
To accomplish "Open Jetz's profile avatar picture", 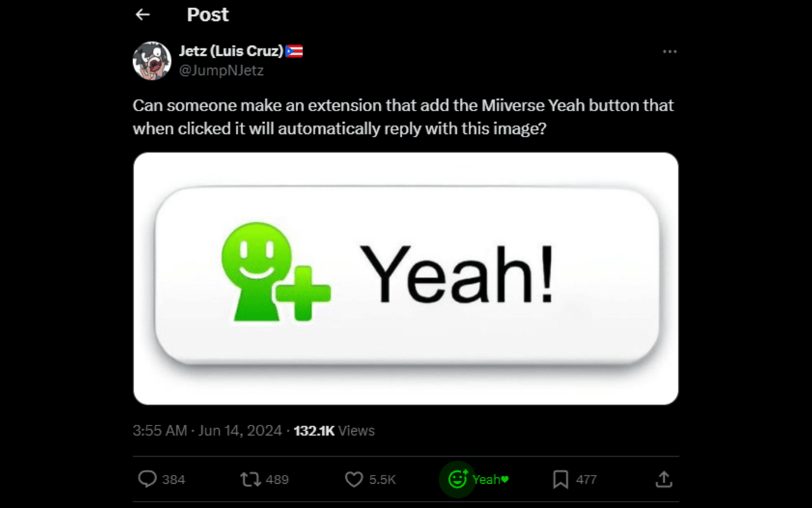I will tap(152, 61).
